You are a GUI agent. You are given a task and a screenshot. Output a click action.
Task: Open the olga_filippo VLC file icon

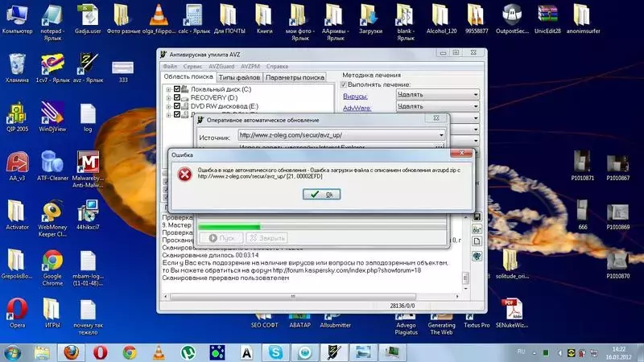[159, 19]
